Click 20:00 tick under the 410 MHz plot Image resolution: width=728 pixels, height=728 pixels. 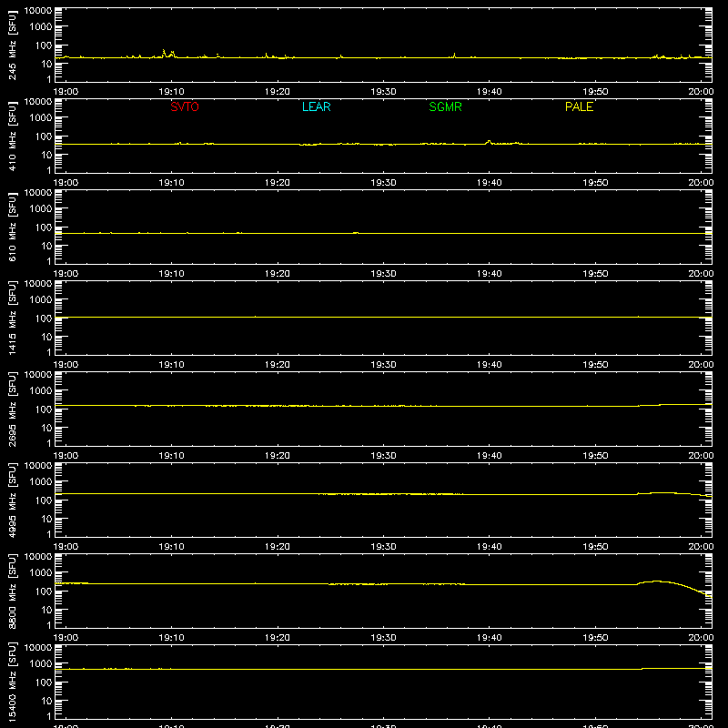pyautogui.click(x=701, y=183)
